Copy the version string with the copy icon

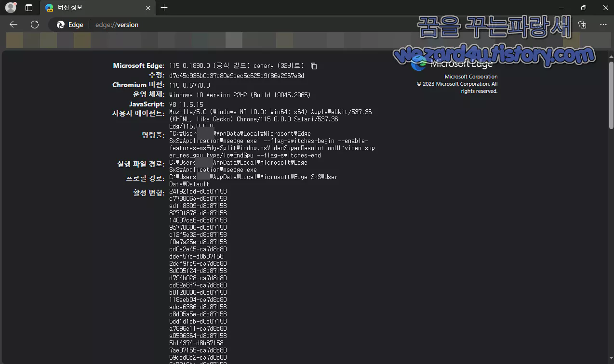pyautogui.click(x=314, y=66)
